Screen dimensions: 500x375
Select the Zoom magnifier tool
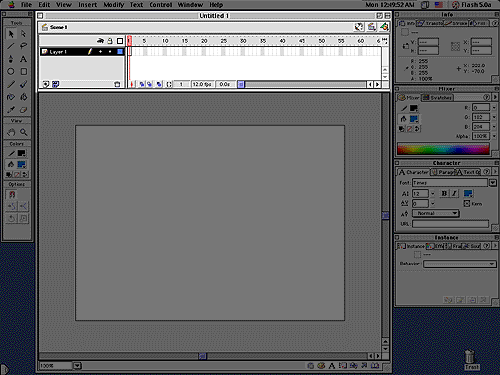tap(23, 132)
